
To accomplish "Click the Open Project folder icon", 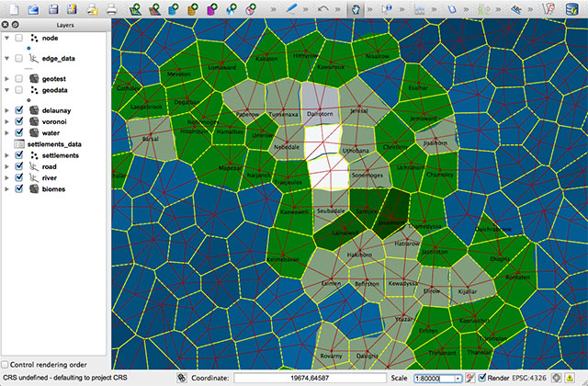I will click(x=31, y=9).
